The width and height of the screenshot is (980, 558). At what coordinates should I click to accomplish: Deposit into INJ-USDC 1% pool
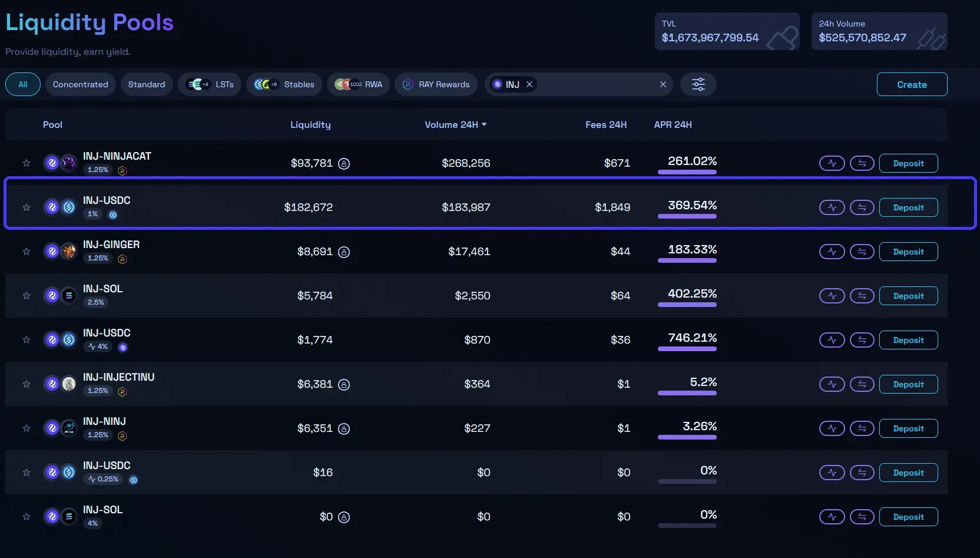click(908, 207)
